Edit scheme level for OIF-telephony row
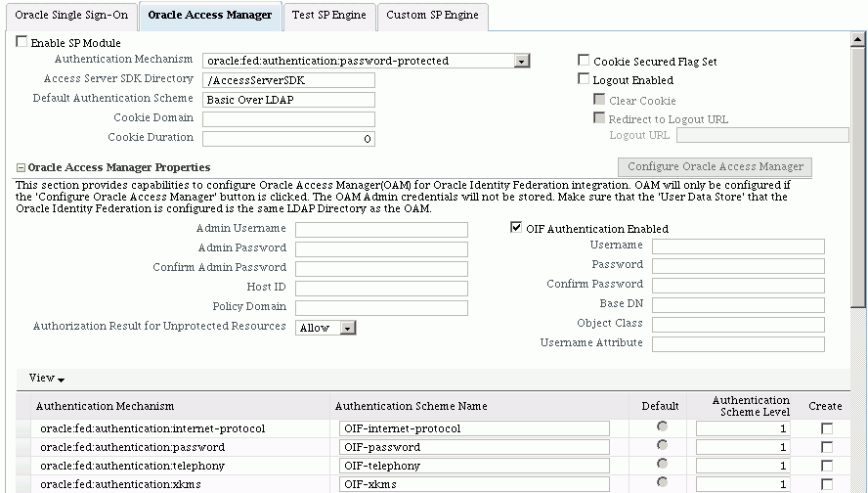868x493 pixels. (743, 466)
